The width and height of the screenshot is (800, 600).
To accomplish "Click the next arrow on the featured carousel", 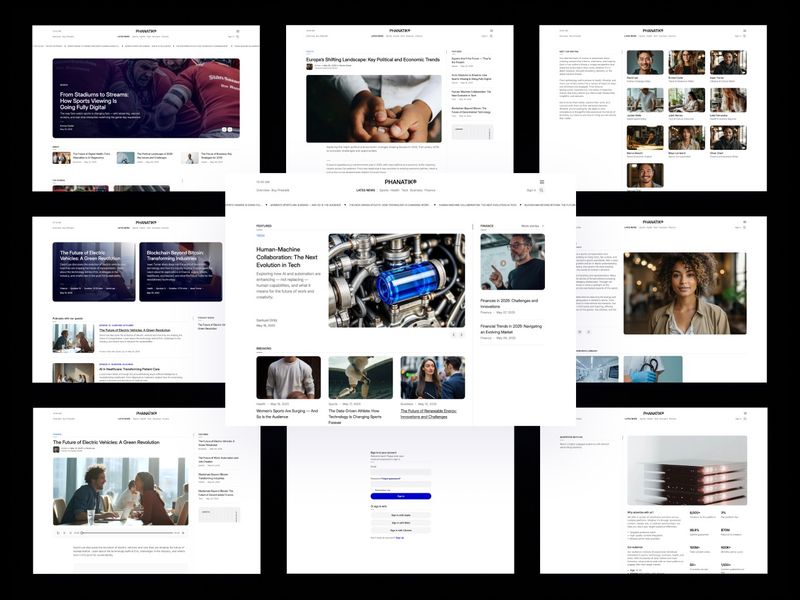I will tap(461, 334).
